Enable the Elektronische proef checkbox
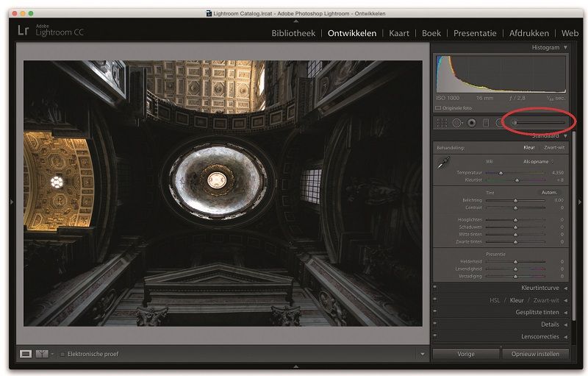 pyautogui.click(x=62, y=354)
